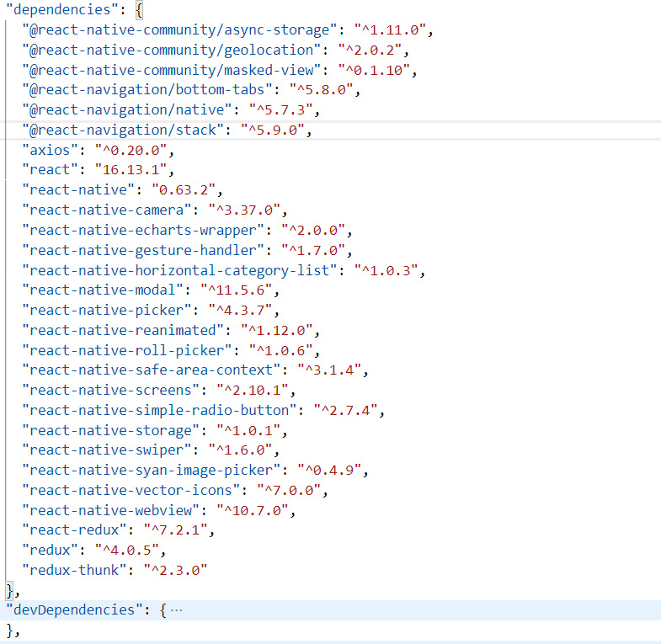
Task: Select "@react-navigation/native" package name
Action: coord(127,110)
